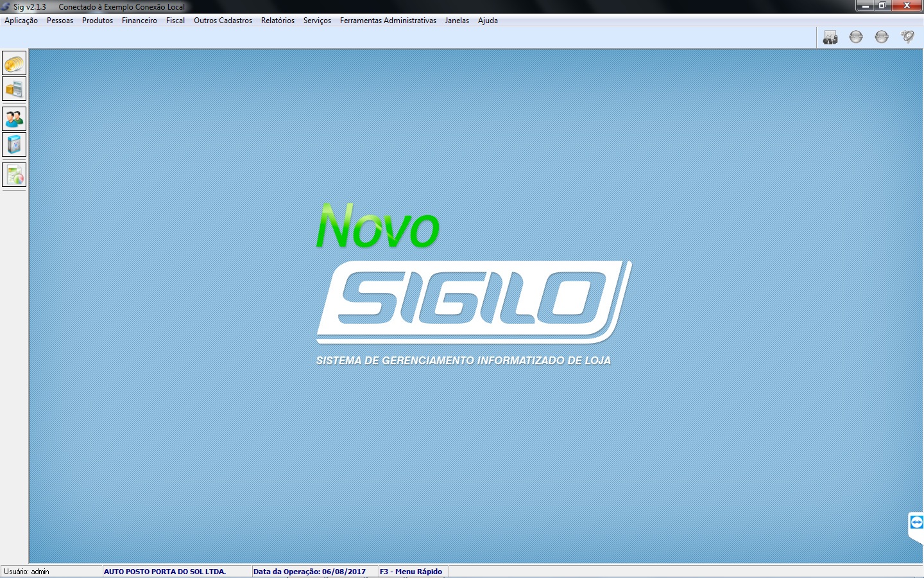The width and height of the screenshot is (924, 578).
Task: Click 'Usuário: admin' in the status bar
Action: 26,572
